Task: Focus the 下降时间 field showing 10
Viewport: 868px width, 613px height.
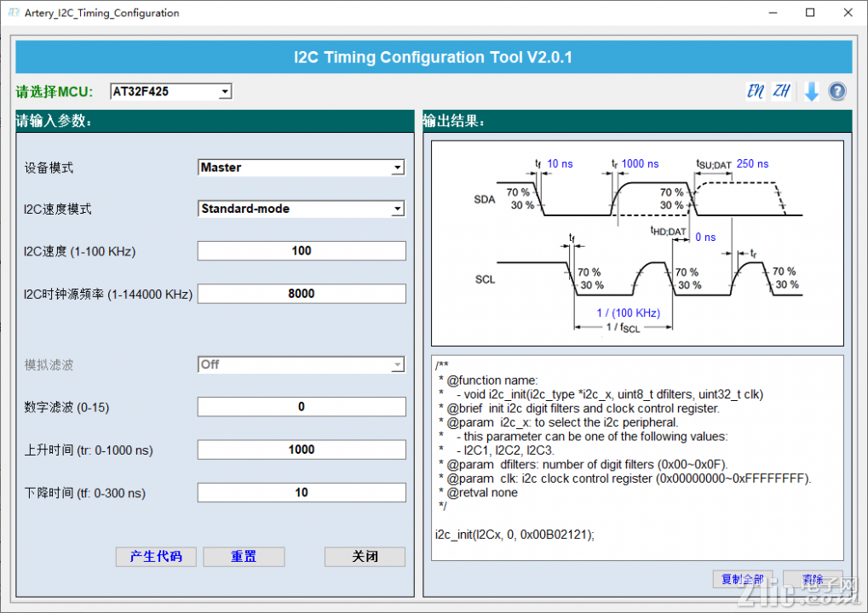Action: (302, 492)
